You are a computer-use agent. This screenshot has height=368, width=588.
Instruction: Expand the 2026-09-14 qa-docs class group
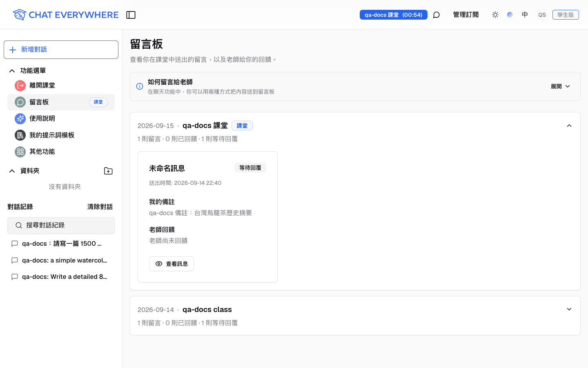pyautogui.click(x=569, y=310)
